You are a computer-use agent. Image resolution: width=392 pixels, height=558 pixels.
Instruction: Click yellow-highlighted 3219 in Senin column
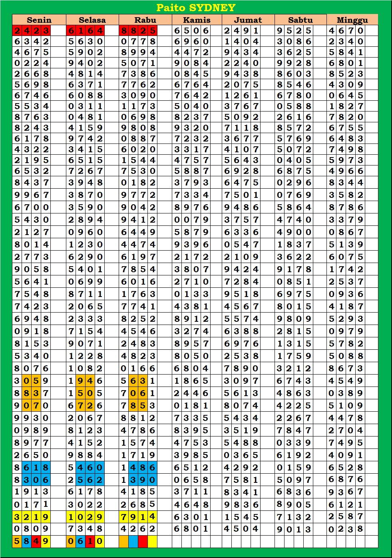[32, 517]
